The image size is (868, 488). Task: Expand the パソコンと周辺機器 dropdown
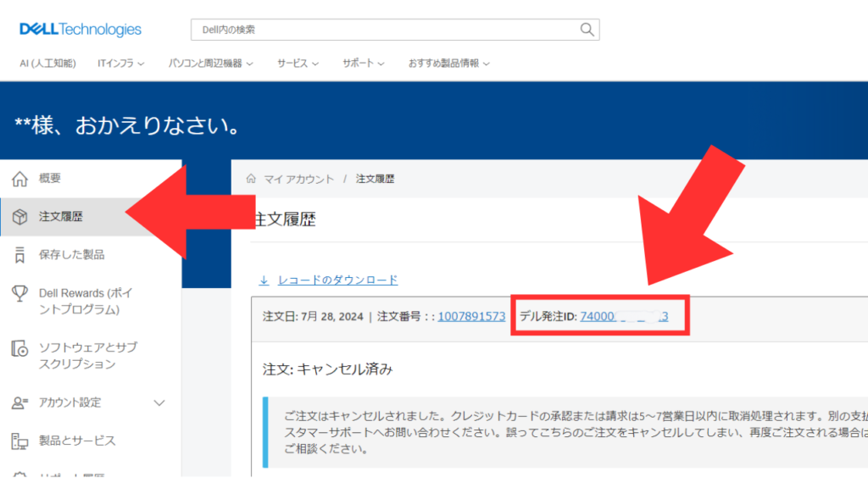tap(210, 63)
